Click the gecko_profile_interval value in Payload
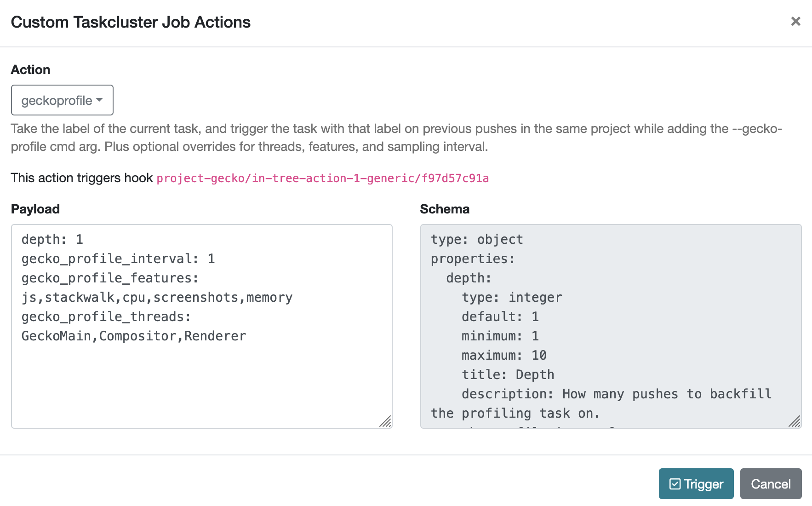Image resolution: width=812 pixels, height=506 pixels. pos(211,259)
